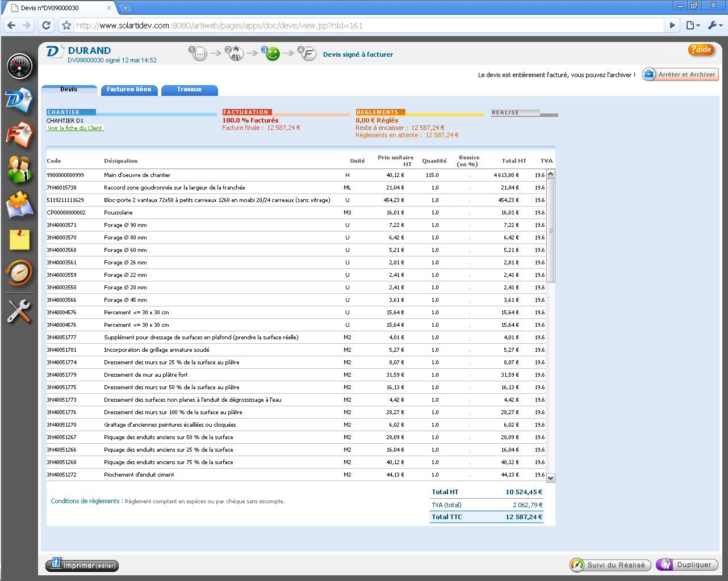728x581 pixels.
Task: Select the Devis n°DV09000030 browser tab
Action: click(x=60, y=8)
